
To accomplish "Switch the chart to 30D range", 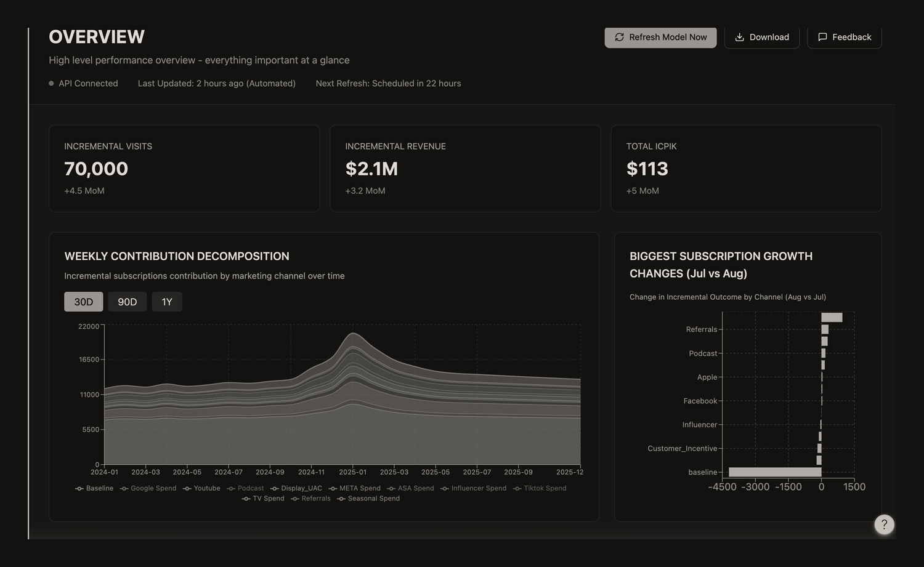I will 84,302.
